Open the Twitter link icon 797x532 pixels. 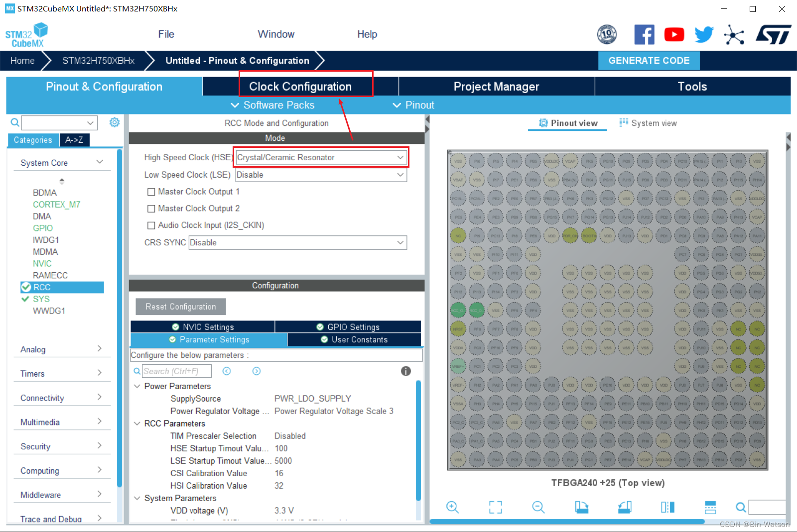coord(704,34)
